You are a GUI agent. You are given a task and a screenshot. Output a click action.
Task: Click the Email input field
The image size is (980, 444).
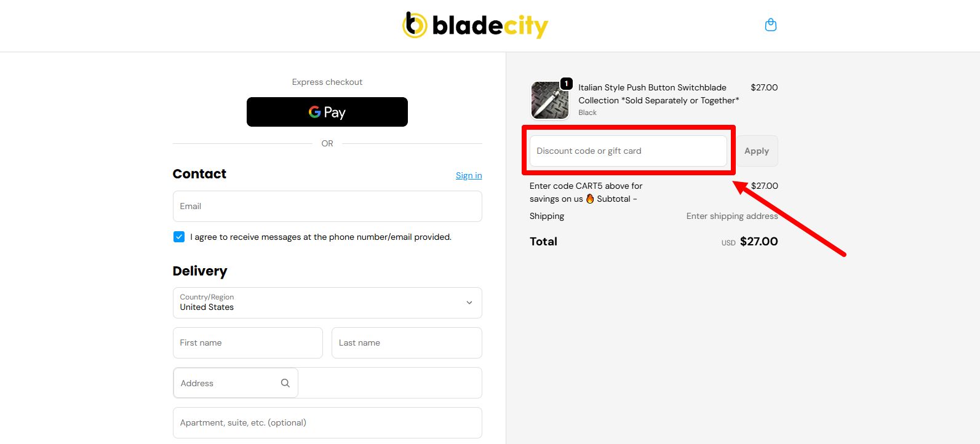[x=327, y=206]
